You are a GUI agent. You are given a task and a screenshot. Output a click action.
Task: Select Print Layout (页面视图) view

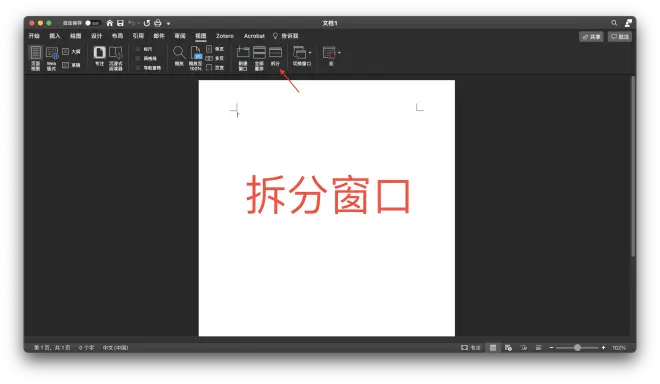click(36, 58)
